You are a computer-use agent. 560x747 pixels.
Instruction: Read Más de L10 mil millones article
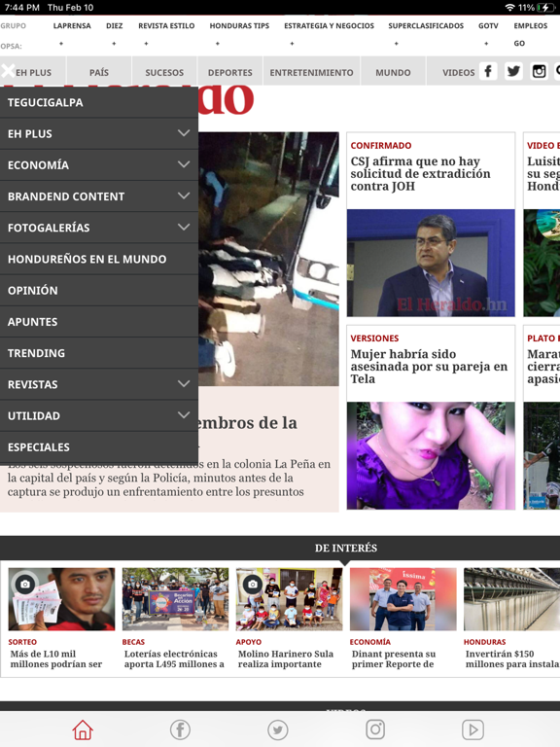tap(56, 658)
